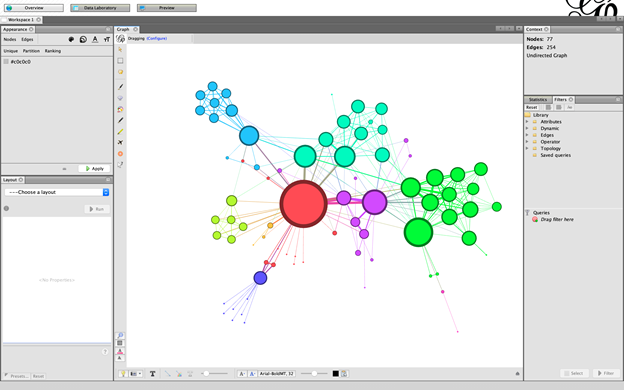This screenshot has height=390, width=624.
Task: Select the rectangle selection tool
Action: click(x=120, y=61)
